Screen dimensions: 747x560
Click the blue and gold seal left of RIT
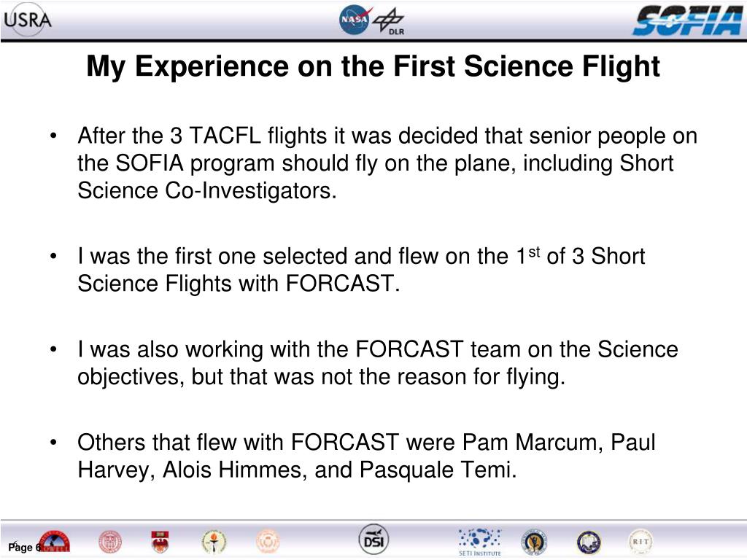(589, 542)
